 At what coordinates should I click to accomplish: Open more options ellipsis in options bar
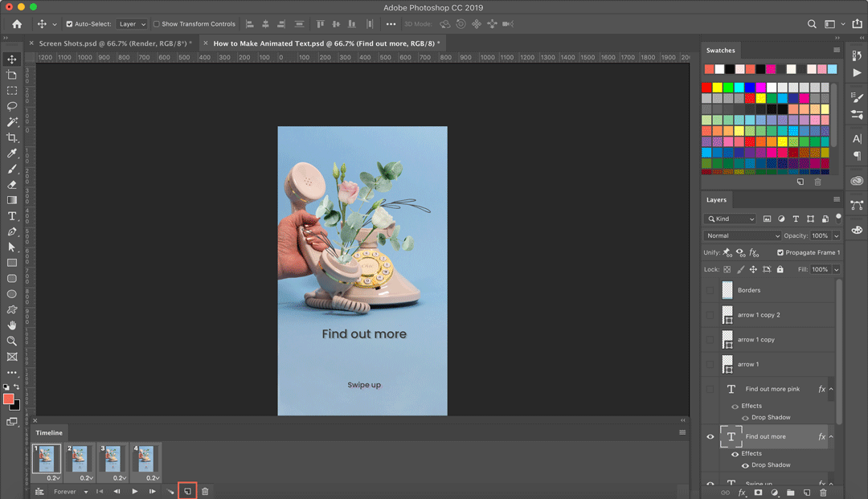391,24
